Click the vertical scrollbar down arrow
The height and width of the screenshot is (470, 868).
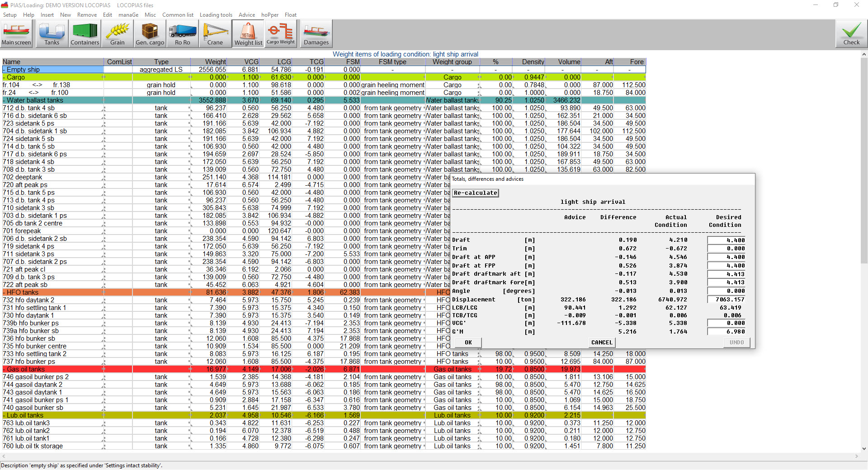[864, 449]
